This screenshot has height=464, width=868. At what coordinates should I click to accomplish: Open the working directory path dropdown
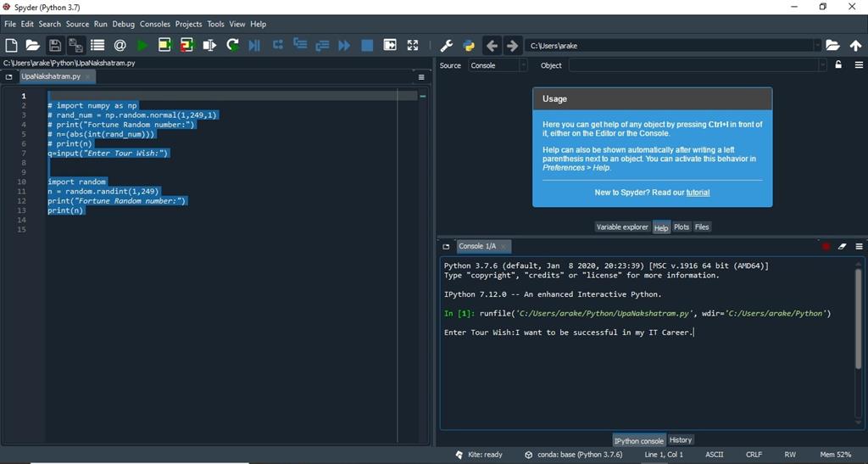point(817,45)
